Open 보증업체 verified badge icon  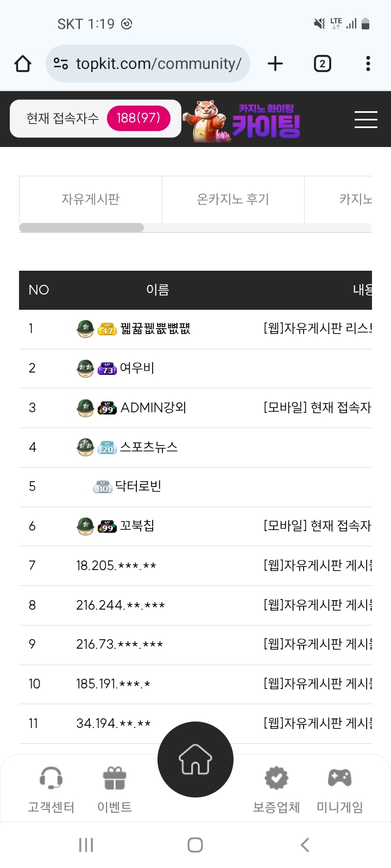point(276,778)
